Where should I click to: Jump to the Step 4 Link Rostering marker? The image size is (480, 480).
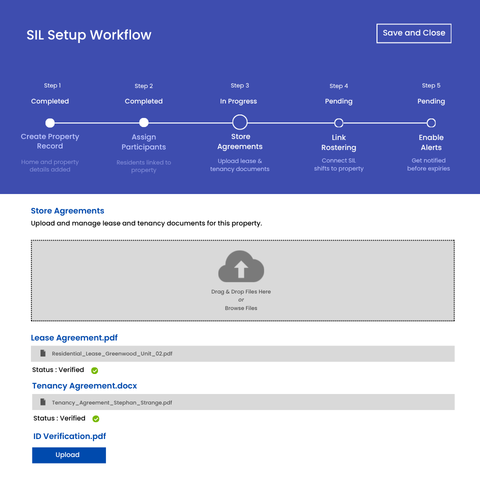339,123
